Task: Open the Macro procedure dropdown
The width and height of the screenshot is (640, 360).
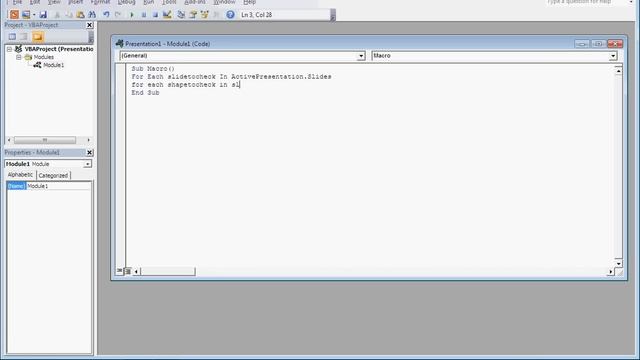Action: (613, 56)
